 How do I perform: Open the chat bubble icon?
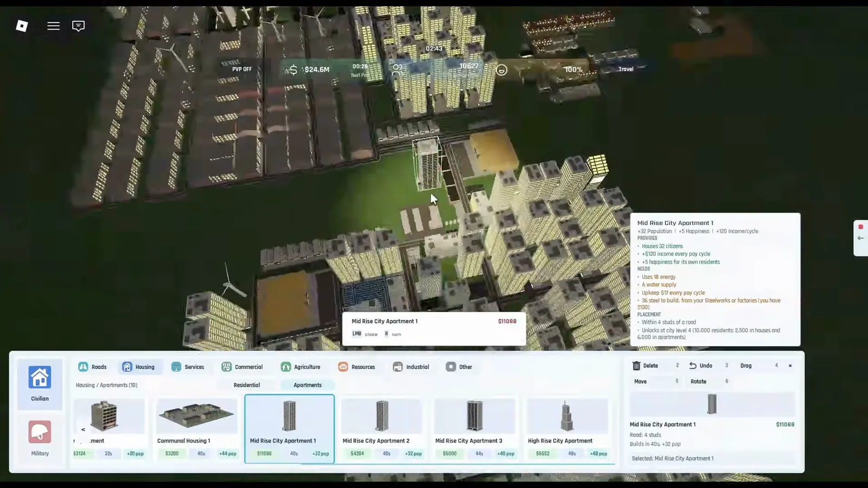pos(78,26)
